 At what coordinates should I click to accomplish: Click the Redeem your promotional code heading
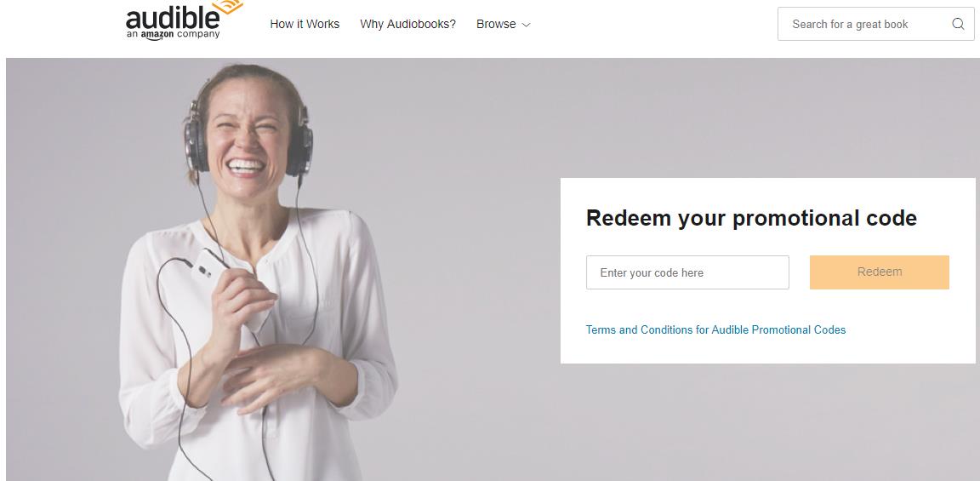tap(751, 218)
